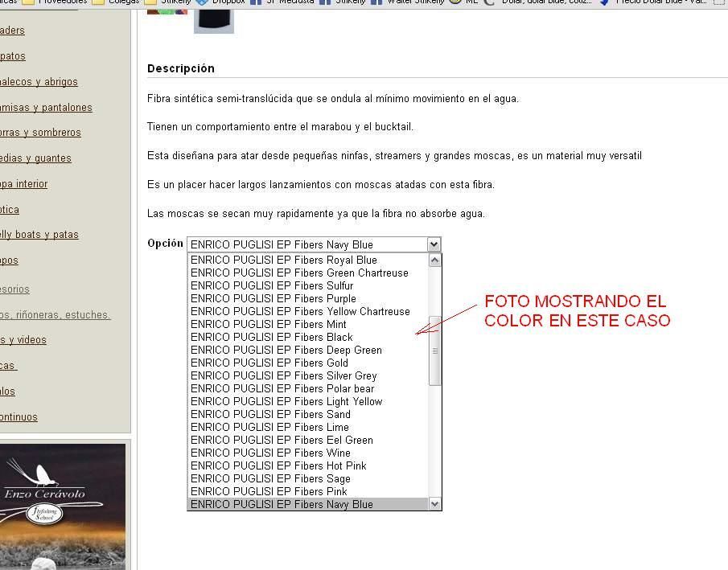The height and width of the screenshot is (570, 728).
Task: Open the 'patos' sidebar link
Action: [13, 56]
